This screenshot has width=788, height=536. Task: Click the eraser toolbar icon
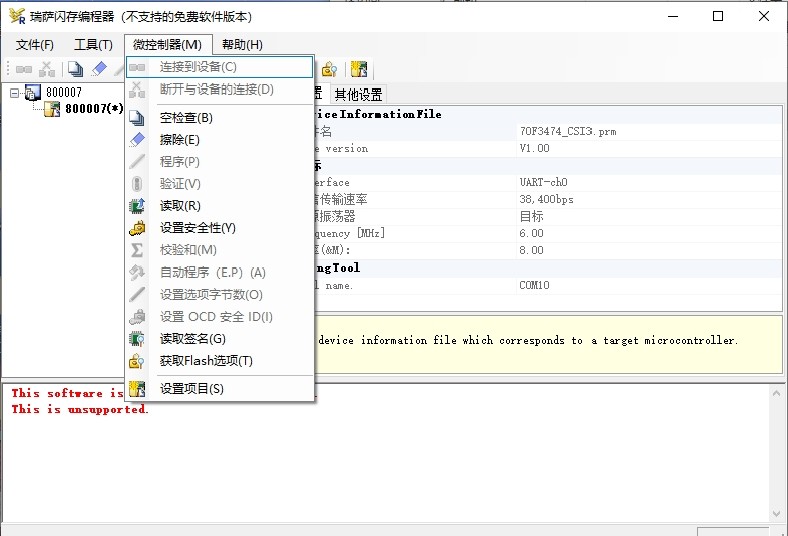coord(99,69)
